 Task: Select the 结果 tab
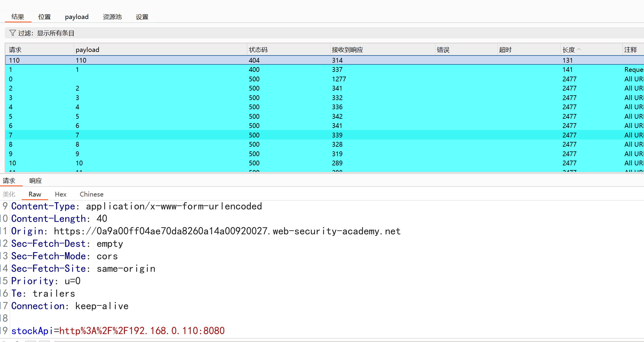(x=18, y=17)
